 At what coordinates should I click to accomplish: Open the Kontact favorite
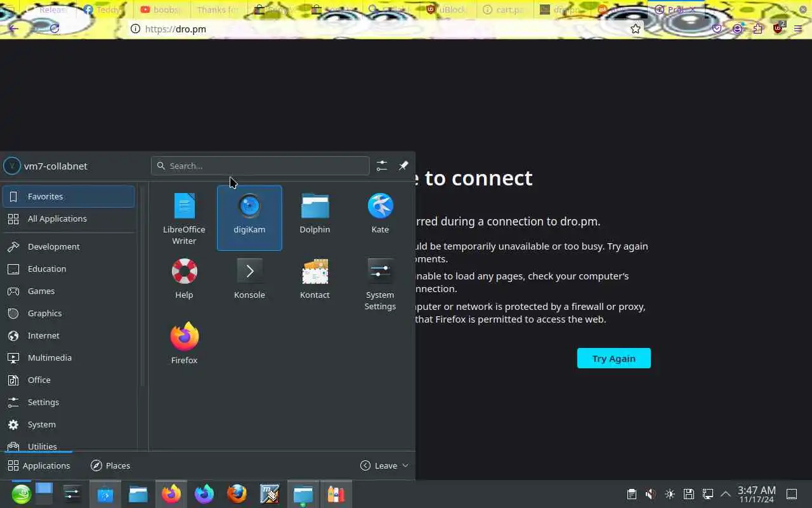(x=315, y=283)
